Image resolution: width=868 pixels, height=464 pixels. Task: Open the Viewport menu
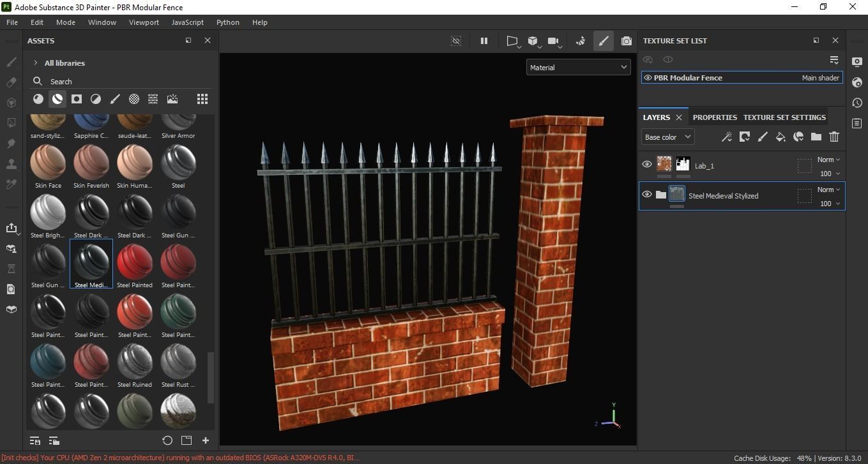(144, 22)
